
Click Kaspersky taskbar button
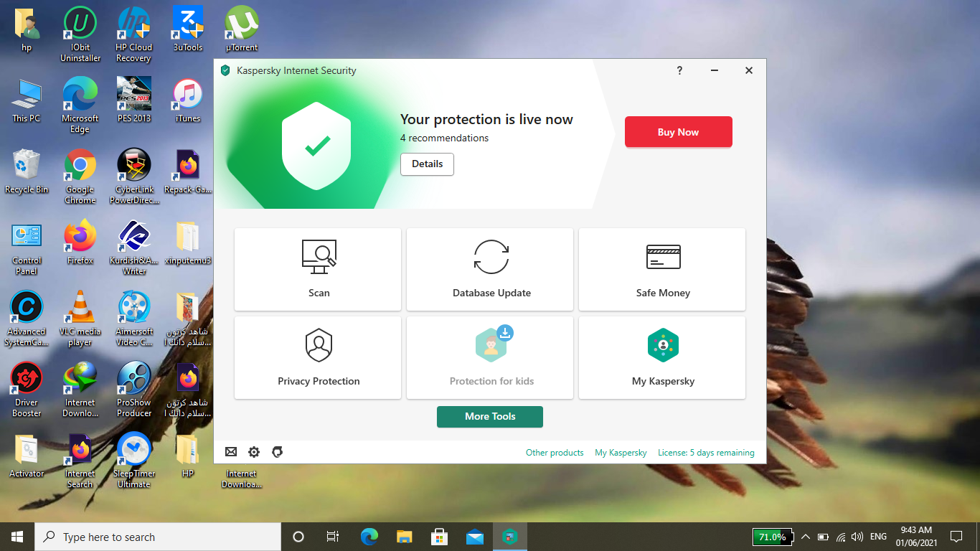[510, 537]
